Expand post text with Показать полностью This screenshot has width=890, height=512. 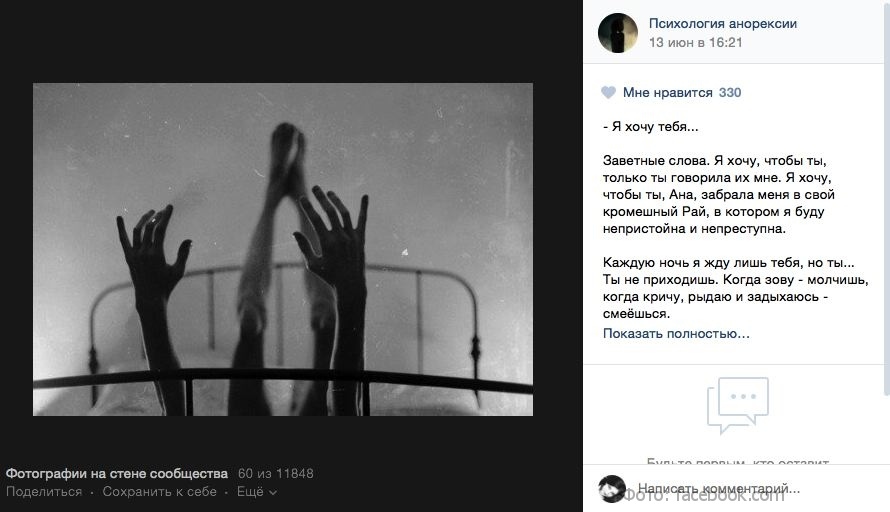[x=676, y=334]
